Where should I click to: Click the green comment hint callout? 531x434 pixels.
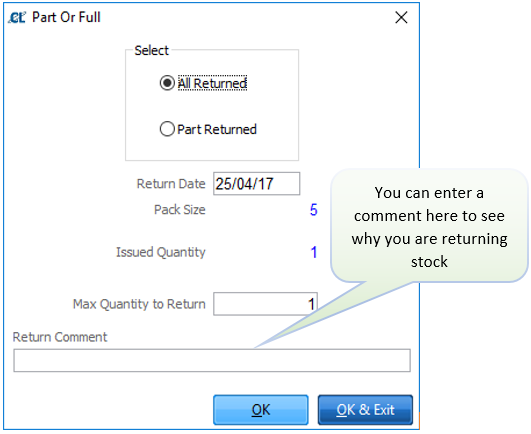429,226
